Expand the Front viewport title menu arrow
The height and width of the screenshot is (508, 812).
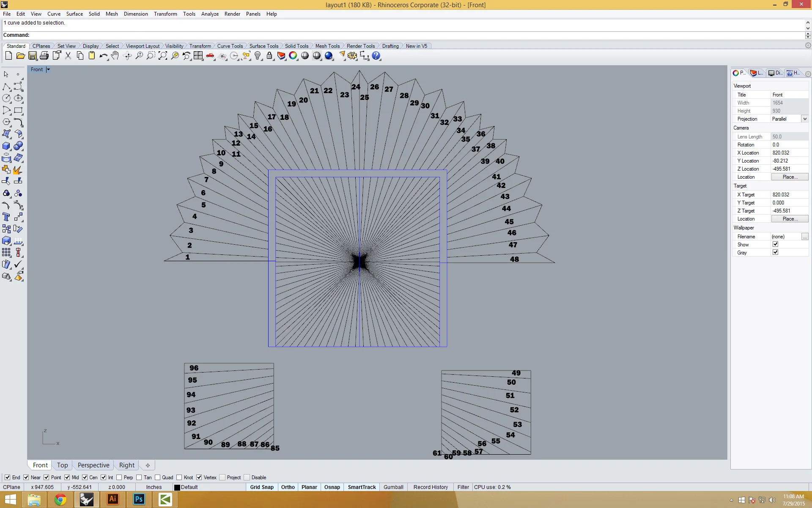tap(48, 69)
